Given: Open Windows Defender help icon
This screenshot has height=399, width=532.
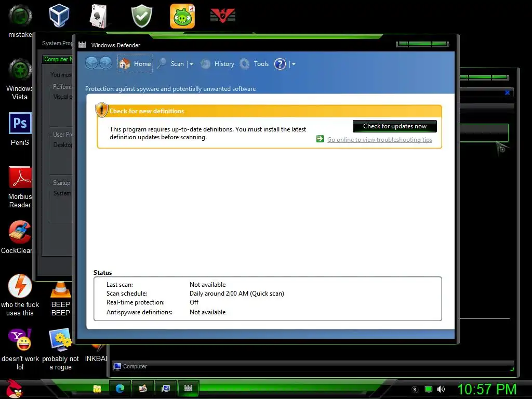Looking at the screenshot, I should (x=280, y=64).
